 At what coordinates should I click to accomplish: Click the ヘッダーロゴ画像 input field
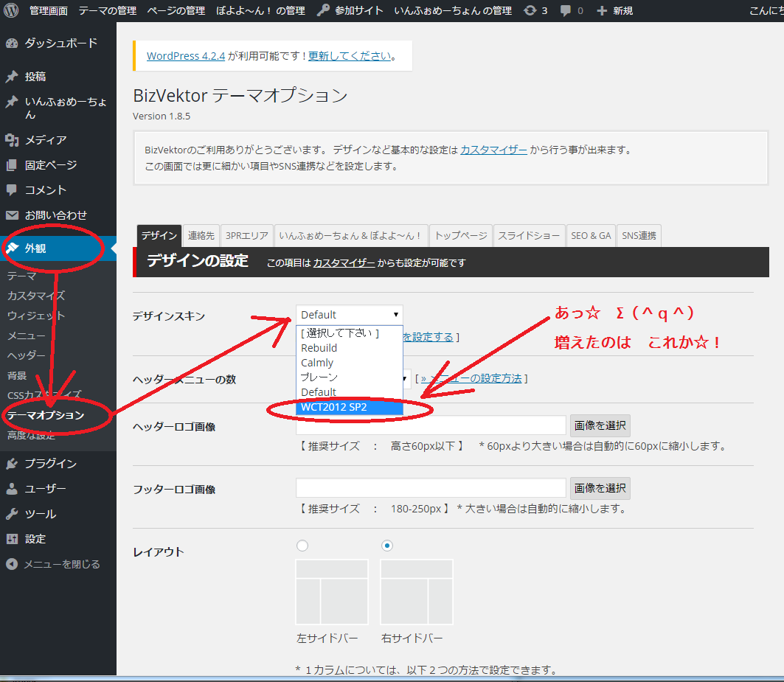[x=431, y=425]
